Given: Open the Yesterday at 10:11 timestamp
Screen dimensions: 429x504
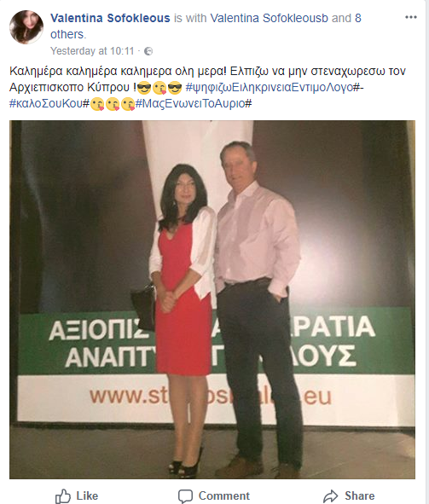Looking at the screenshot, I should tap(92, 51).
